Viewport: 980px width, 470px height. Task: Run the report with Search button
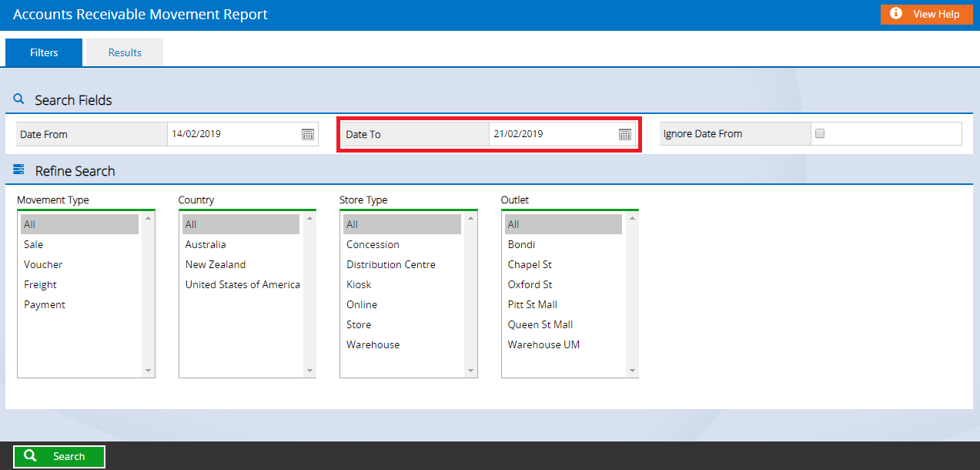(59, 457)
